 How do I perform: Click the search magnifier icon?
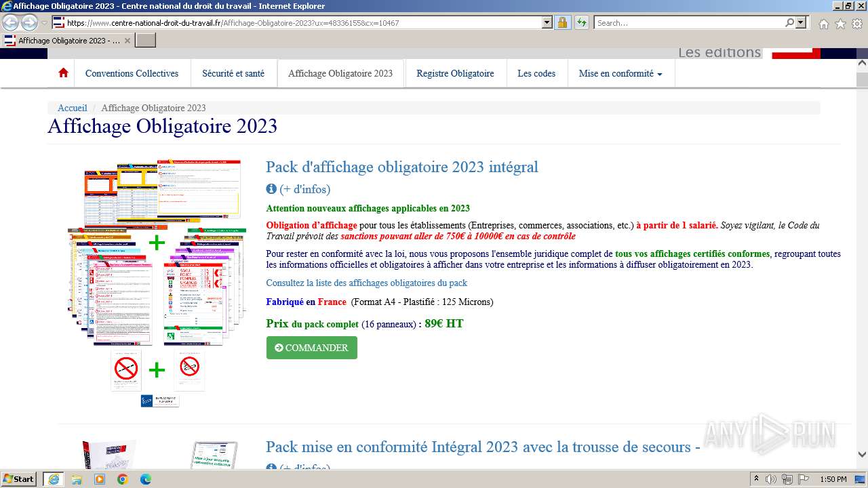[789, 22]
